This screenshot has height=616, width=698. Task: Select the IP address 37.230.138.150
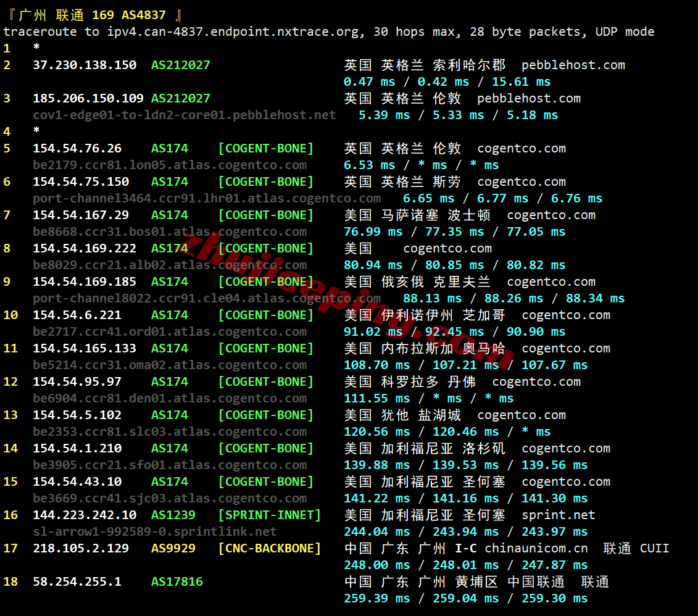pyautogui.click(x=85, y=65)
